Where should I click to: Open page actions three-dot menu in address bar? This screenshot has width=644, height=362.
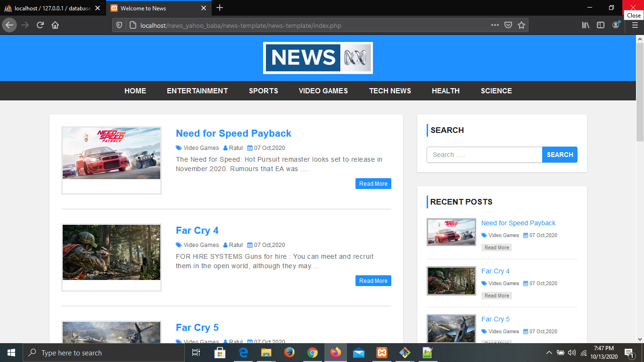pyautogui.click(x=495, y=25)
